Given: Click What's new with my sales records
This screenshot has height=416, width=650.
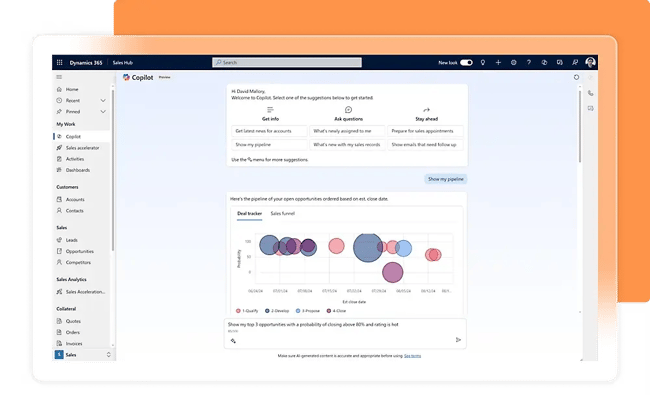Looking at the screenshot, I should [347, 145].
